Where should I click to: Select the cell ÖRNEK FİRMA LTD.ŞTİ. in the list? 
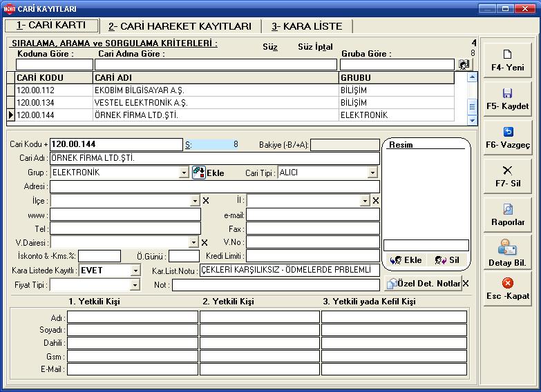pyautogui.click(x=216, y=115)
